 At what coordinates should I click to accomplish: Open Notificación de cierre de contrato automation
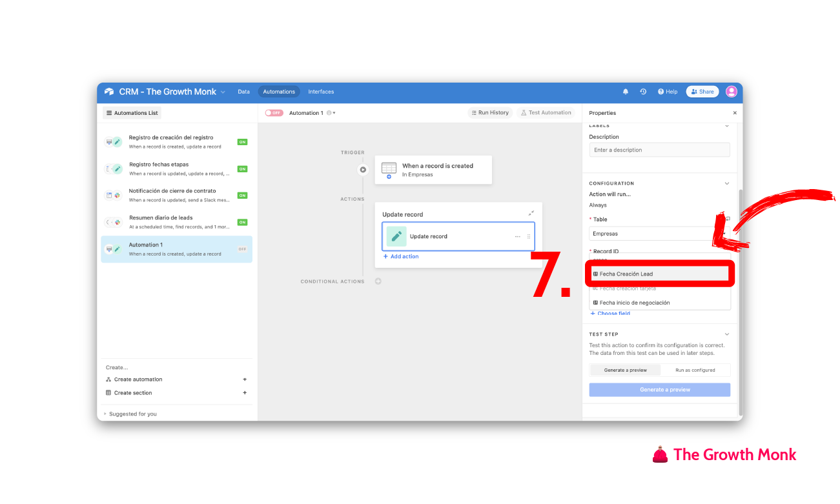pyautogui.click(x=176, y=196)
